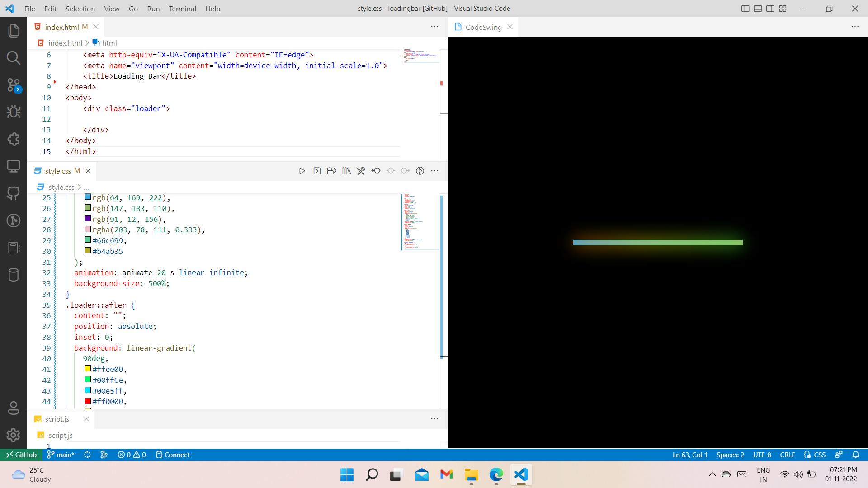Open Source Control view with 2 changes

coord(14,85)
